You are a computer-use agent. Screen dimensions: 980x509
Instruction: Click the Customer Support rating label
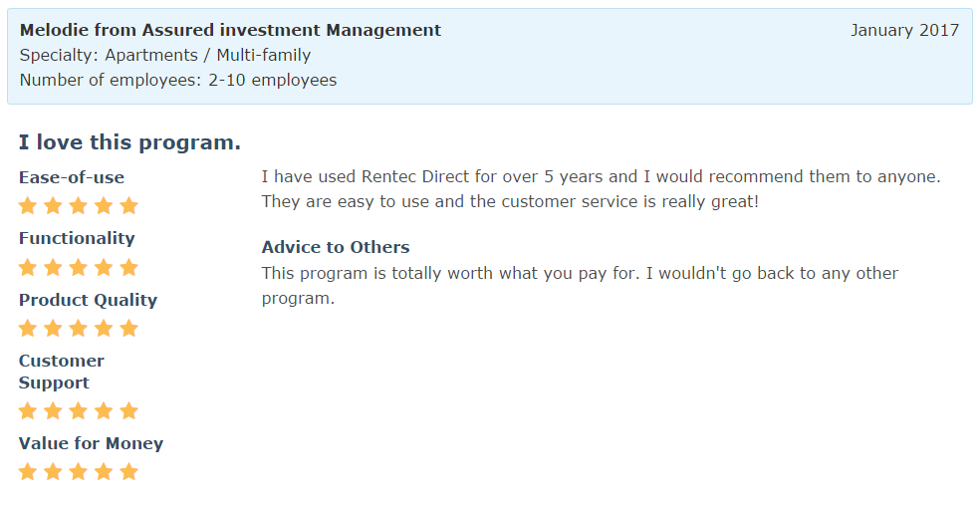coord(62,372)
